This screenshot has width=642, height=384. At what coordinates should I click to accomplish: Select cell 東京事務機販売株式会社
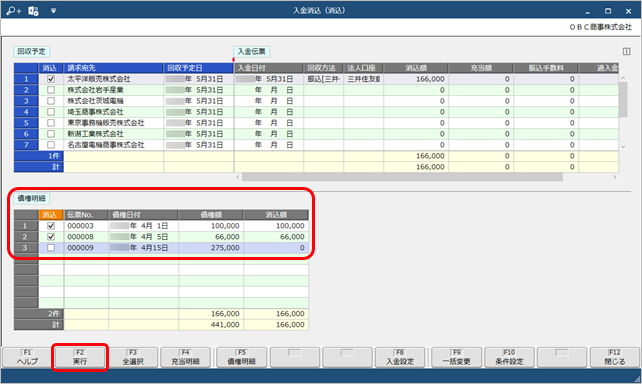(x=113, y=123)
